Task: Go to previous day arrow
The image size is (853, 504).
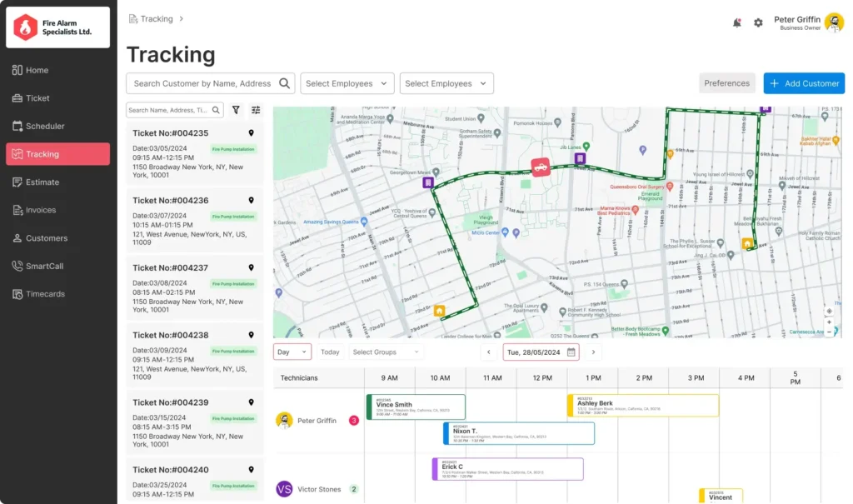Action: (x=488, y=352)
